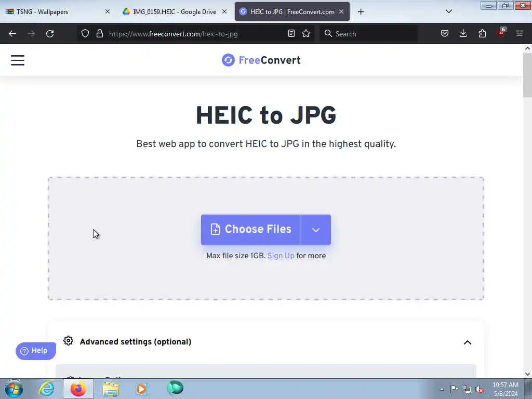Screen dimensions: 532x399
Task: Click the Firefox Search box
Action: coord(368,34)
